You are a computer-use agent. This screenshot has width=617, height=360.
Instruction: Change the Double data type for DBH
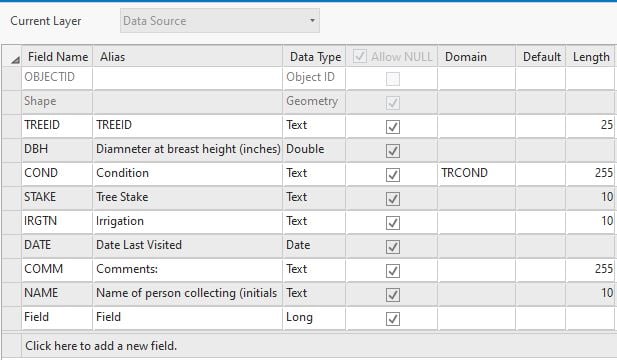click(x=314, y=150)
